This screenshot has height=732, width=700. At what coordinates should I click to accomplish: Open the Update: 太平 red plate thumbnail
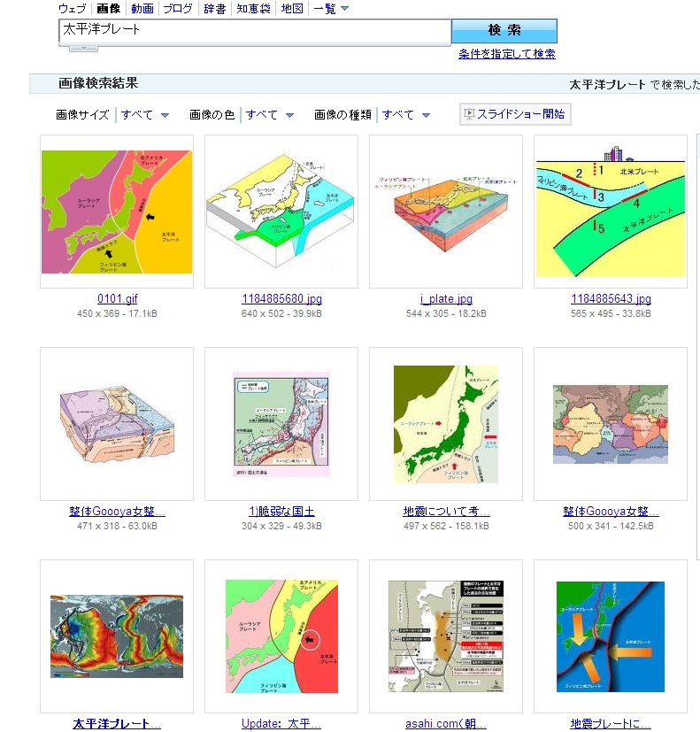281,636
